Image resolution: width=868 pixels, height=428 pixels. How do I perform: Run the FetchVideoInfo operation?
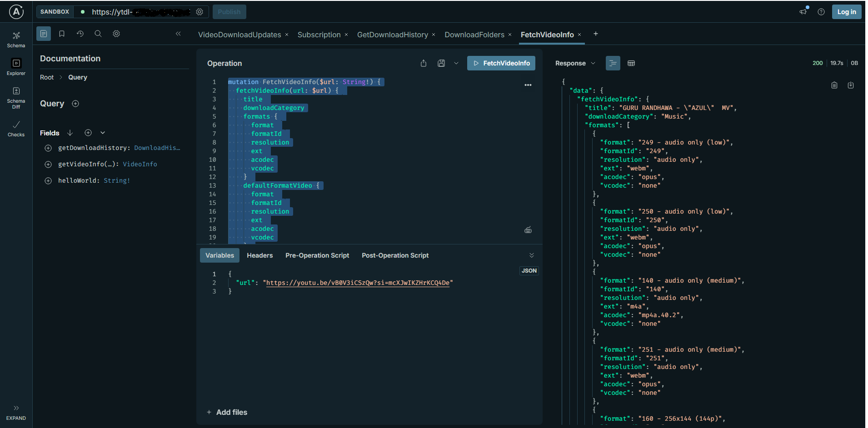[x=501, y=63]
